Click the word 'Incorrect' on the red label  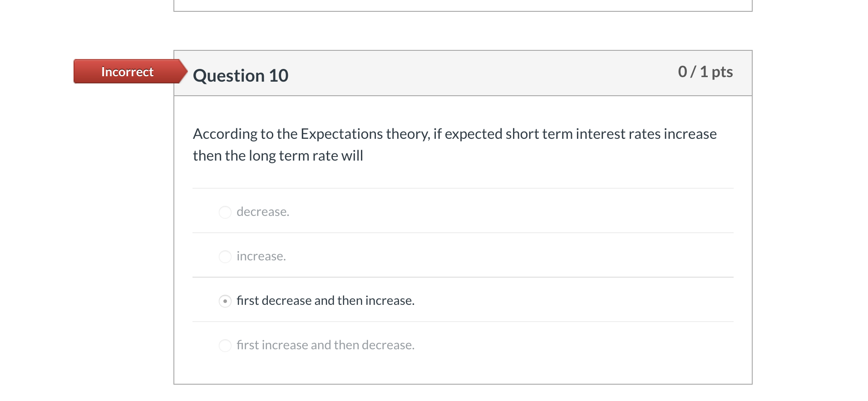tap(127, 72)
